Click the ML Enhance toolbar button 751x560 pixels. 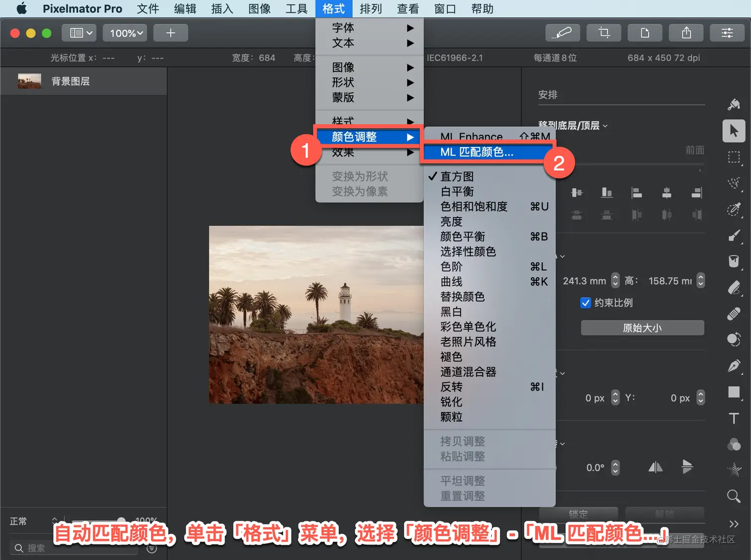562,33
